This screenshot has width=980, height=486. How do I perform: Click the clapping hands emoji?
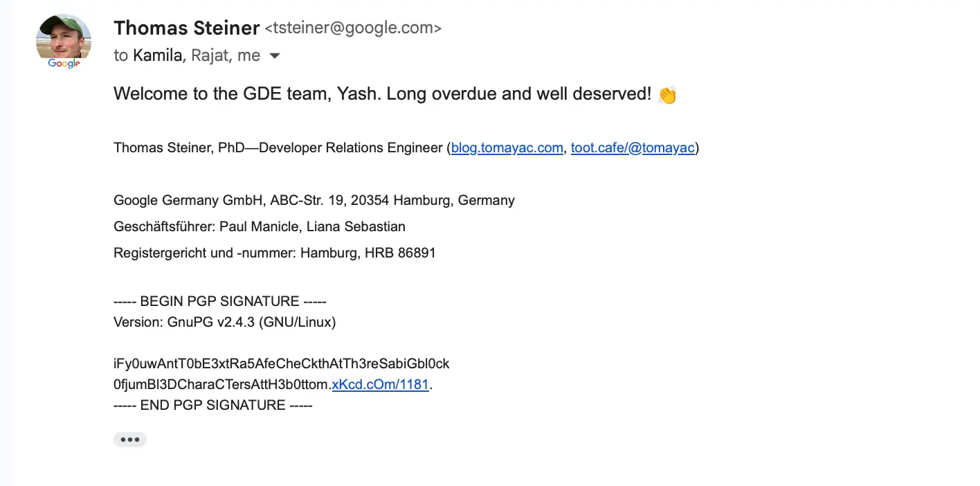(667, 95)
